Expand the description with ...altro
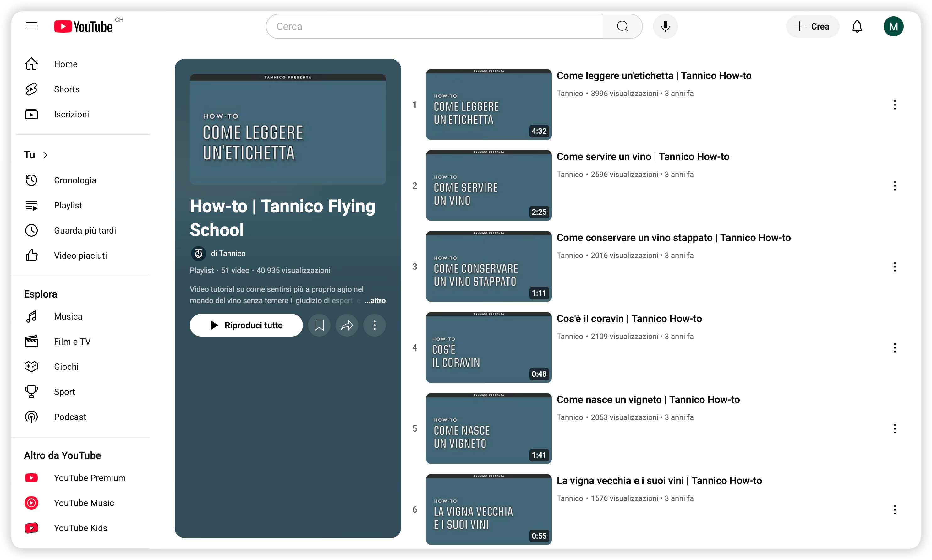Image resolution: width=932 pixels, height=560 pixels. pyautogui.click(x=375, y=301)
